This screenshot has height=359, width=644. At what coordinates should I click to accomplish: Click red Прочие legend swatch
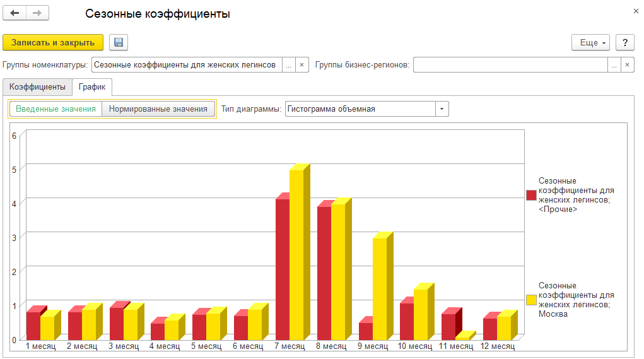click(x=531, y=195)
